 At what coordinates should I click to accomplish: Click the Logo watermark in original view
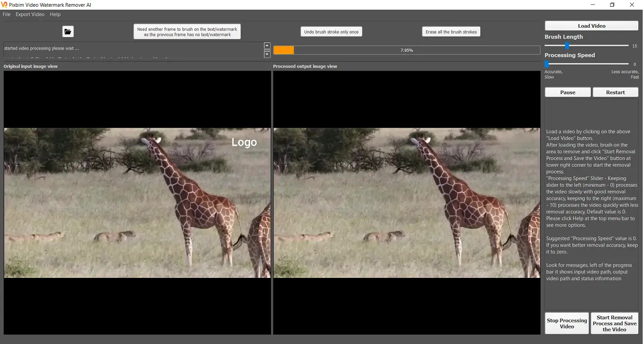pos(244,142)
